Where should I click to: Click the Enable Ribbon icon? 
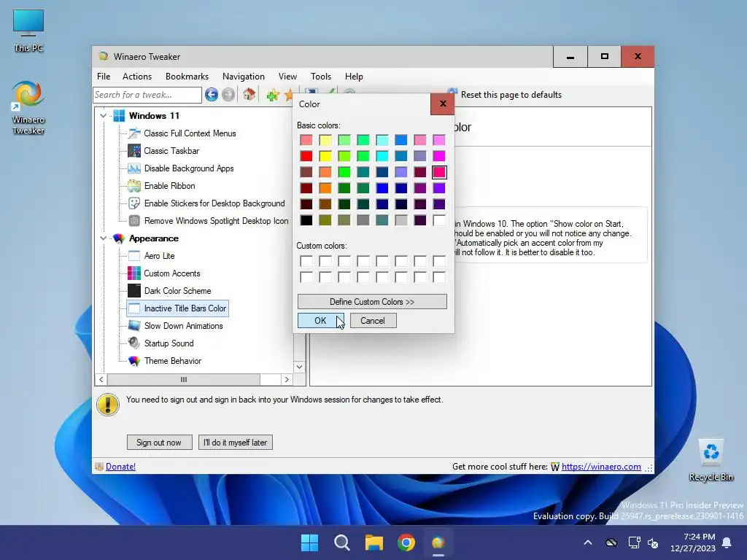[134, 186]
